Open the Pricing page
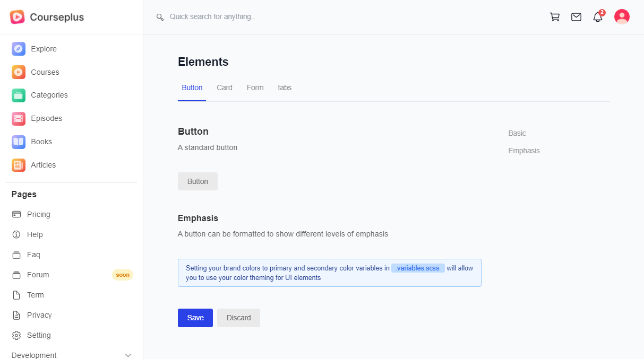The image size is (644, 359). (38, 214)
